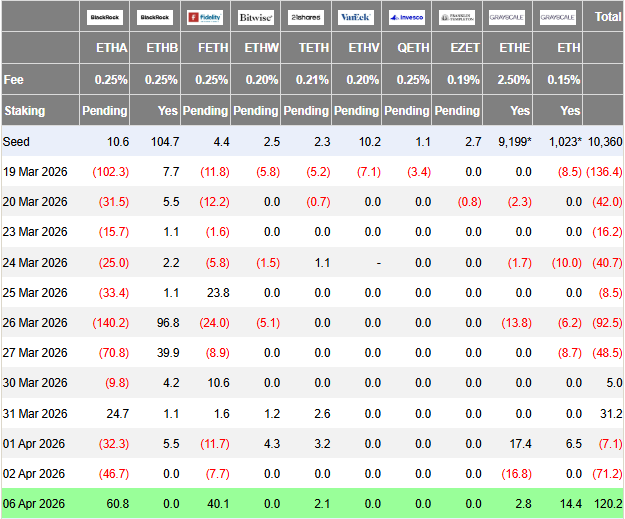Viewport: 625px width, 519px height.
Task: Select the 21shares logo
Action: tap(306, 17)
